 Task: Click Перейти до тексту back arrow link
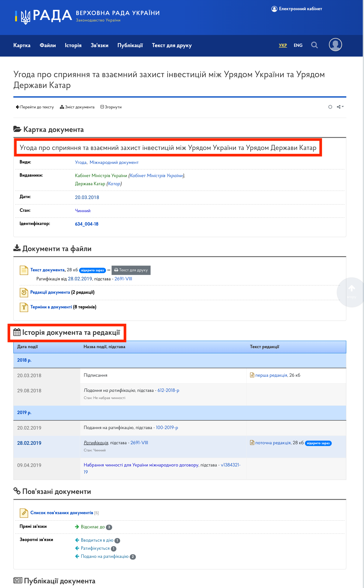(x=35, y=107)
